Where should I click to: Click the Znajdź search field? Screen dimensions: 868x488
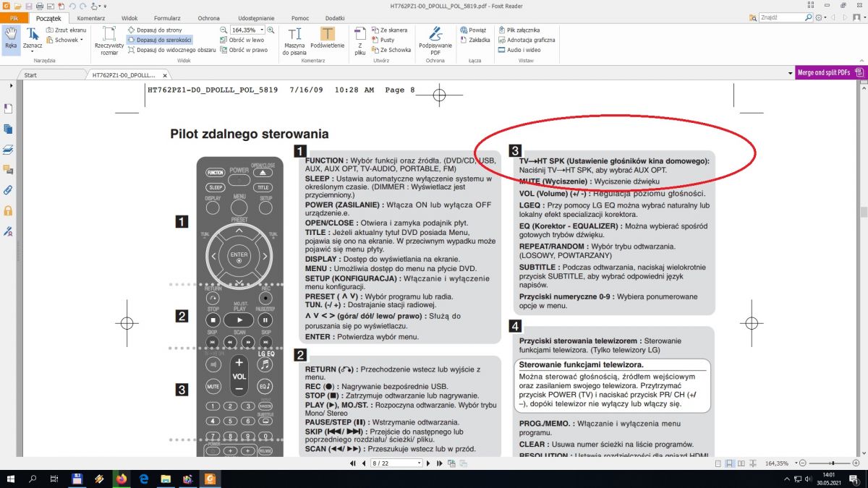(786, 17)
